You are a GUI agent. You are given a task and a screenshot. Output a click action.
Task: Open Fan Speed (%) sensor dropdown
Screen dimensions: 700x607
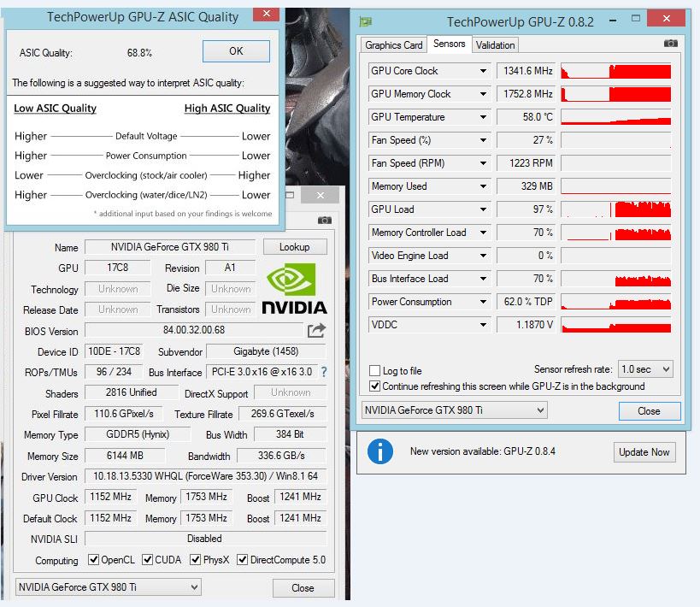(483, 140)
